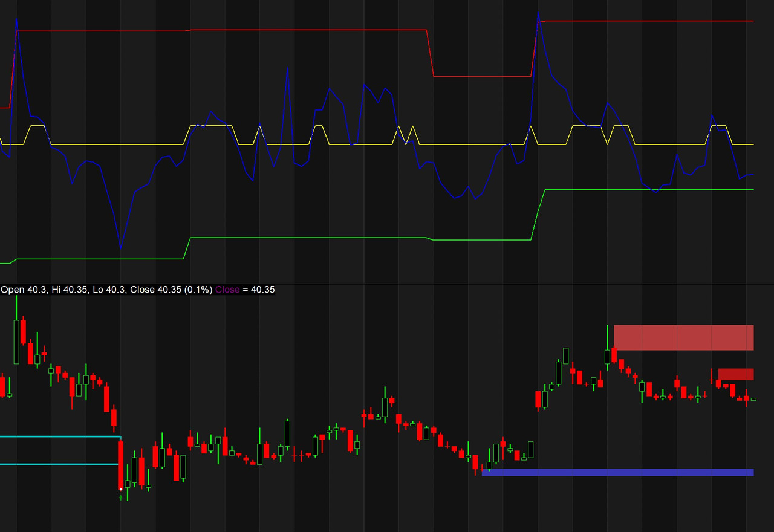Screen dimensions: 774x532
Task: Click the upper cyan horizontal level line
Action: coord(60,436)
